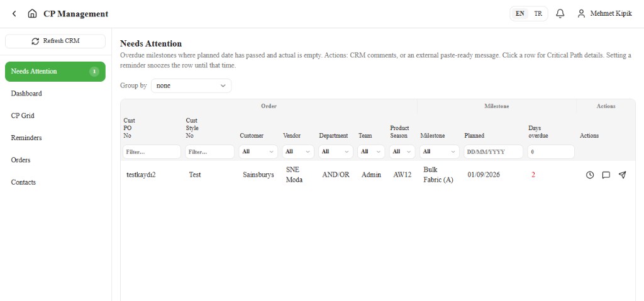This screenshot has width=644, height=301.
Task: Click the back arrow icon
Action: [x=14, y=14]
